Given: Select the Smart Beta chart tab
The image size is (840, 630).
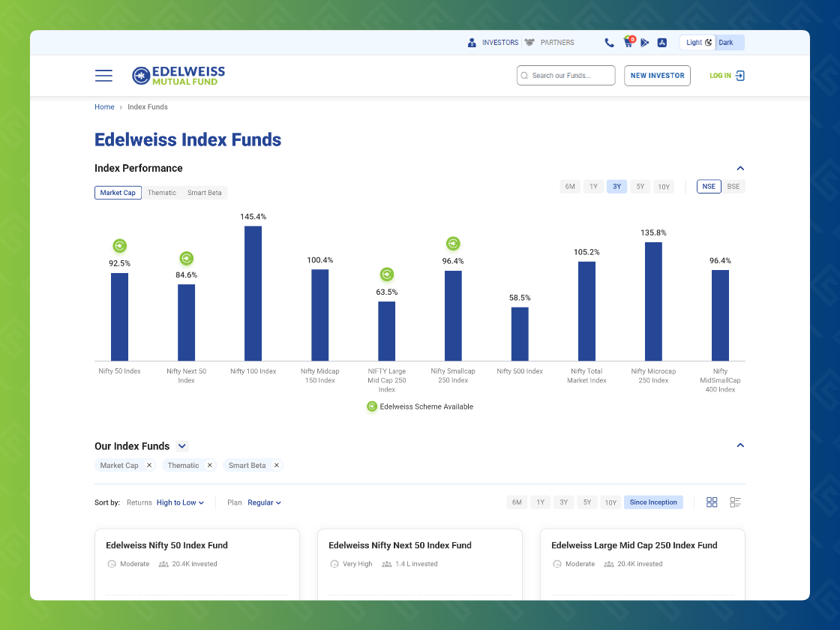Looking at the screenshot, I should click(x=205, y=193).
